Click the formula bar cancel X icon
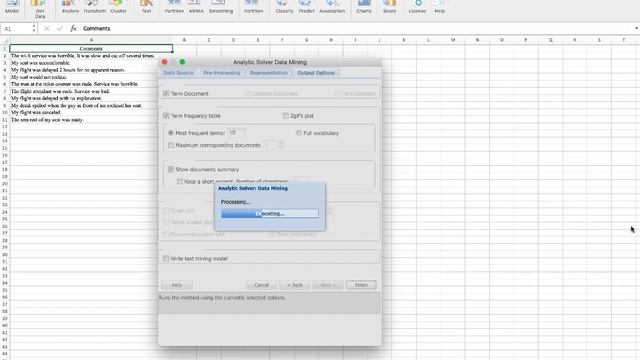Viewport: 640px width, 360px height. tap(47, 28)
